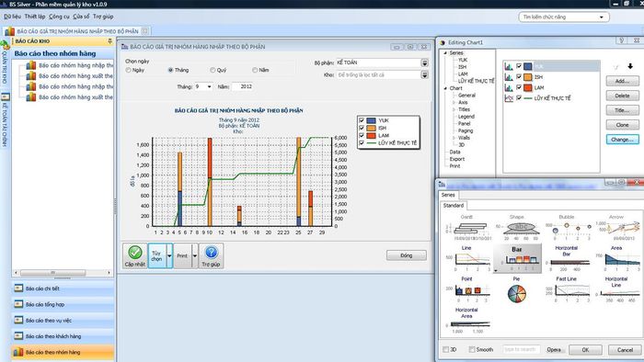This screenshot has height=362, width=644.
Task: Toggle LŨY KẾ THỰC TẾ legend checkbox
Action: tap(362, 142)
